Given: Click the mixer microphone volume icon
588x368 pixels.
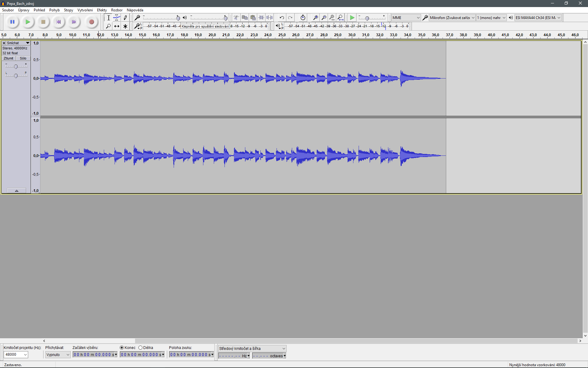Looking at the screenshot, I should [137, 17].
